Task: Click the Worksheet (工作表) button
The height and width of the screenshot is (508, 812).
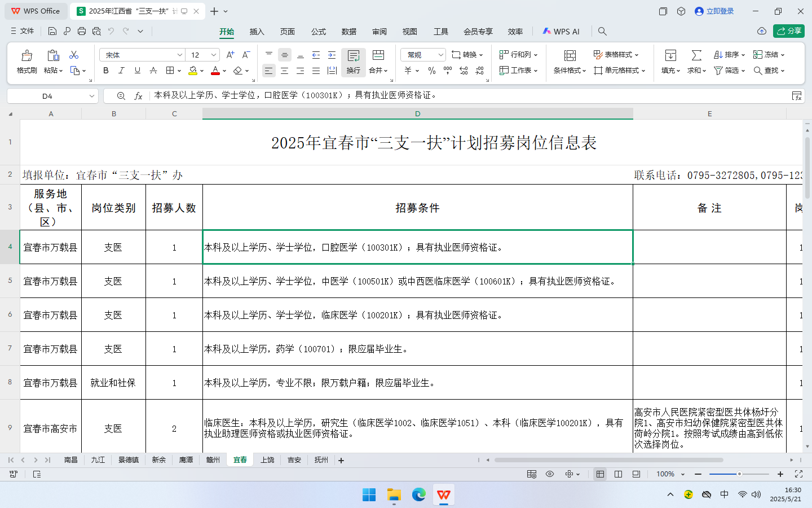Action: 518,71
